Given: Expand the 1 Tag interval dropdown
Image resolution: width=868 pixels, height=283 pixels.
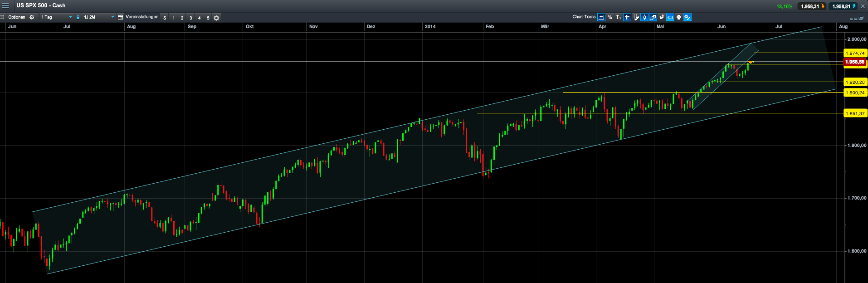Looking at the screenshot, I should (56, 17).
